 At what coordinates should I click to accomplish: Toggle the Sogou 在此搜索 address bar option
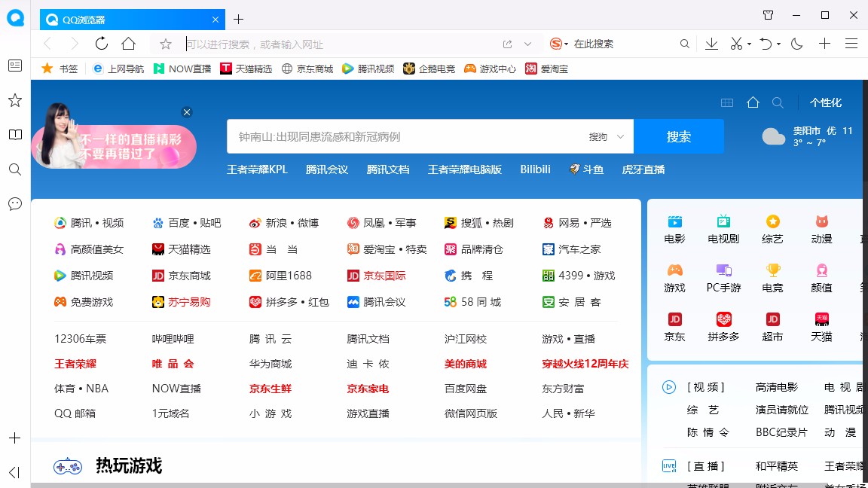580,44
